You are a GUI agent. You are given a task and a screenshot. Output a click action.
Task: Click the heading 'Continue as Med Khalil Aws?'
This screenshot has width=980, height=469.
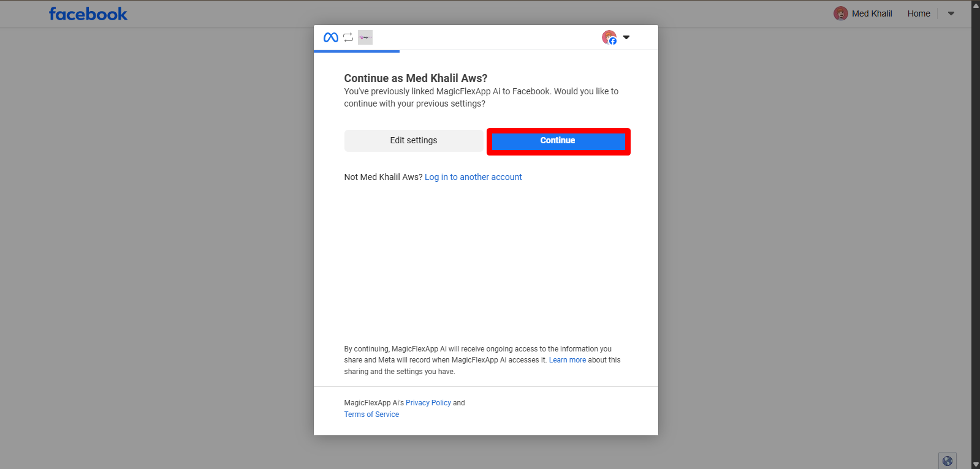416,78
